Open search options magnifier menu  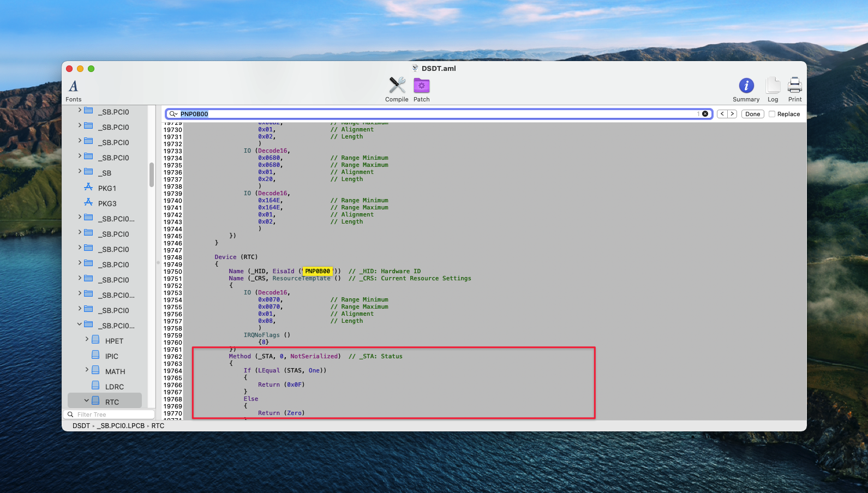click(173, 114)
